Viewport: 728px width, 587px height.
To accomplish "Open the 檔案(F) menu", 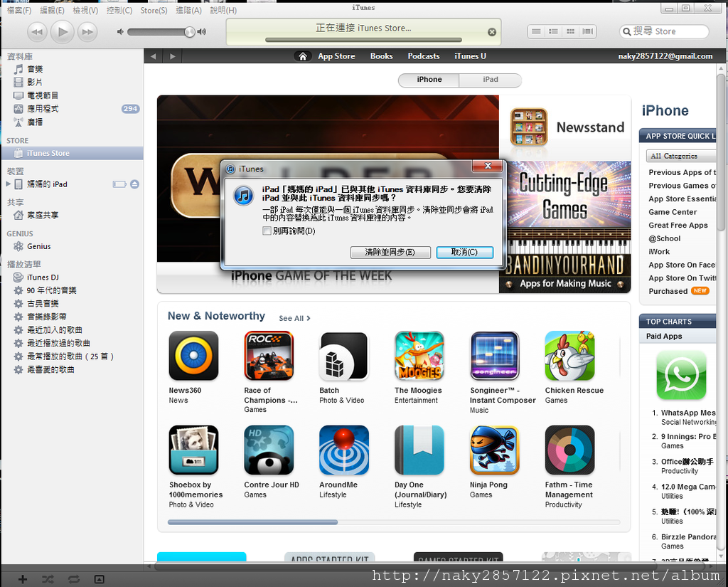I will tap(19, 10).
